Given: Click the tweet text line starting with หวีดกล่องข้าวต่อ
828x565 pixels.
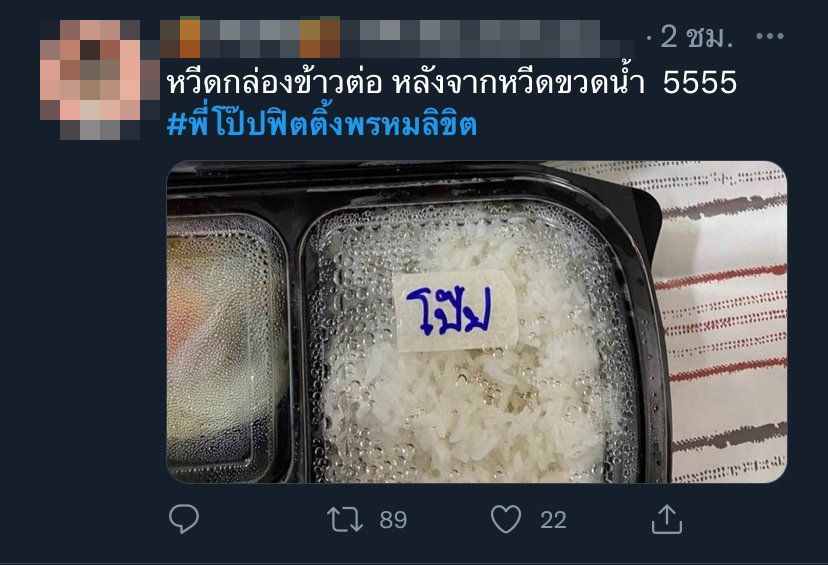Looking at the screenshot, I should [x=451, y=83].
